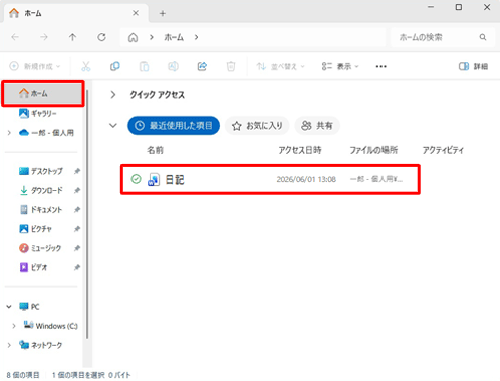Open a new tab with plus button
Screen dimensions: 500x381
(163, 13)
